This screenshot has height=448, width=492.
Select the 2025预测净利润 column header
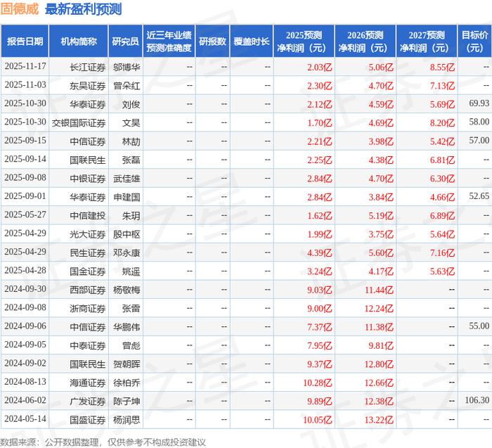click(x=304, y=41)
